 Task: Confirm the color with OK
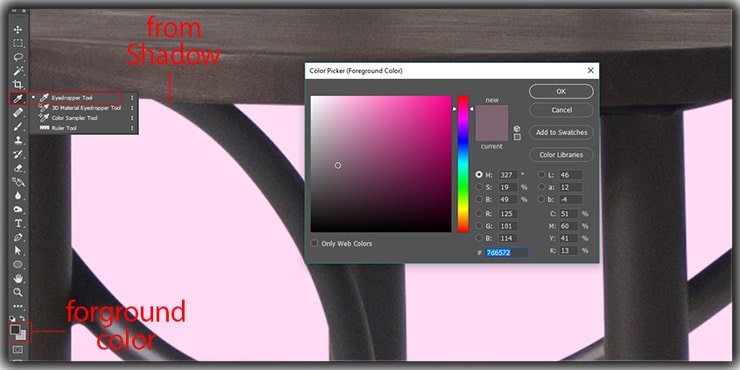pos(561,92)
